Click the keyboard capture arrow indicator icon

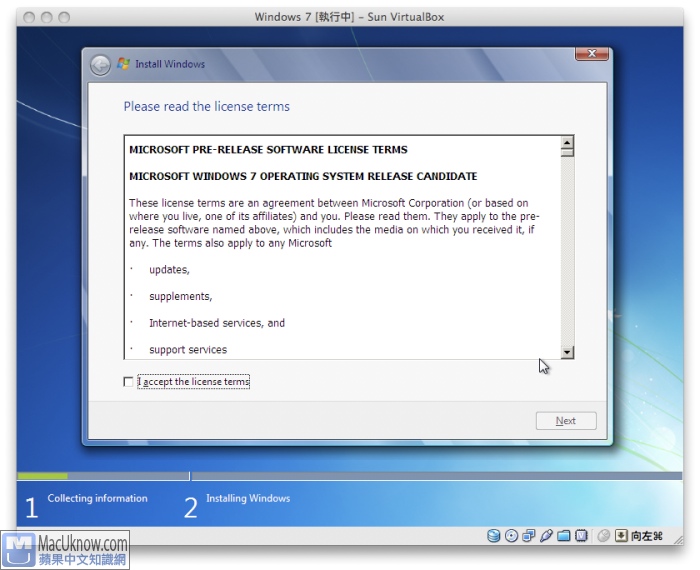point(621,536)
